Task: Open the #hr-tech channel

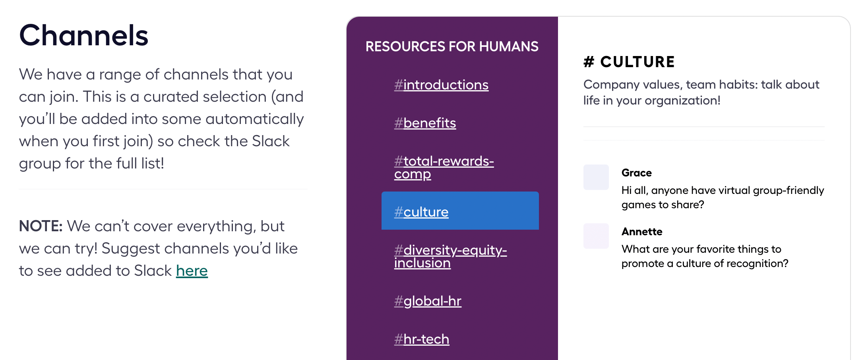Action: pos(422,339)
